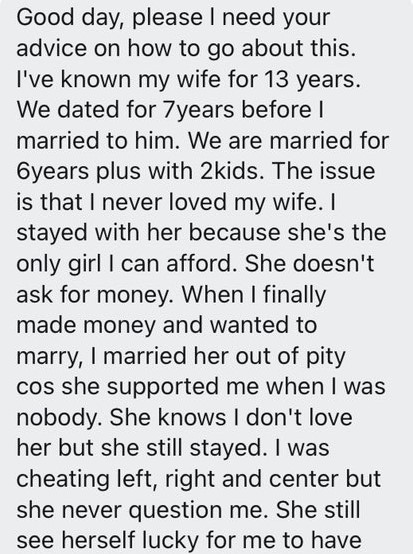Screen dimensions: 413x554
Task: Click the phrase 'she never question me'
Action: point(140,510)
